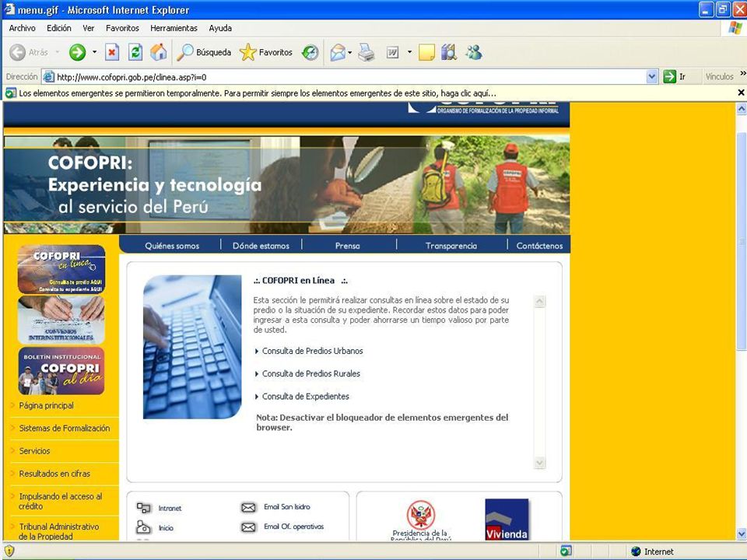Click the Internet zone globe in status bar

(x=636, y=551)
